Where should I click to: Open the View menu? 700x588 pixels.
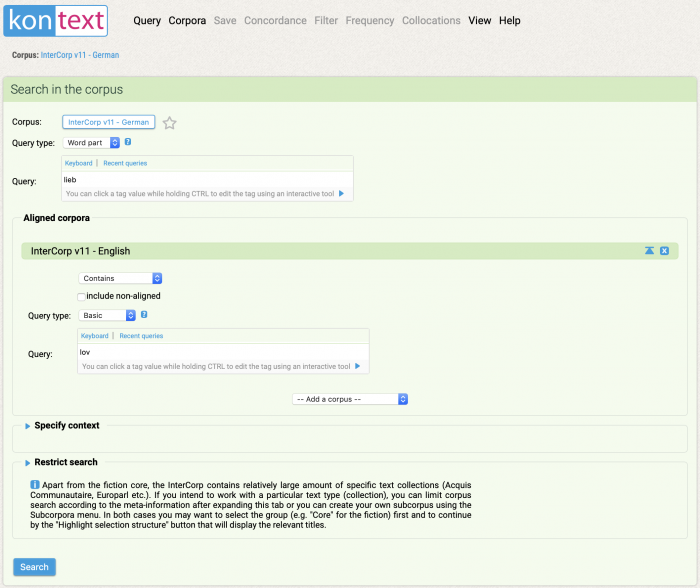(x=480, y=20)
